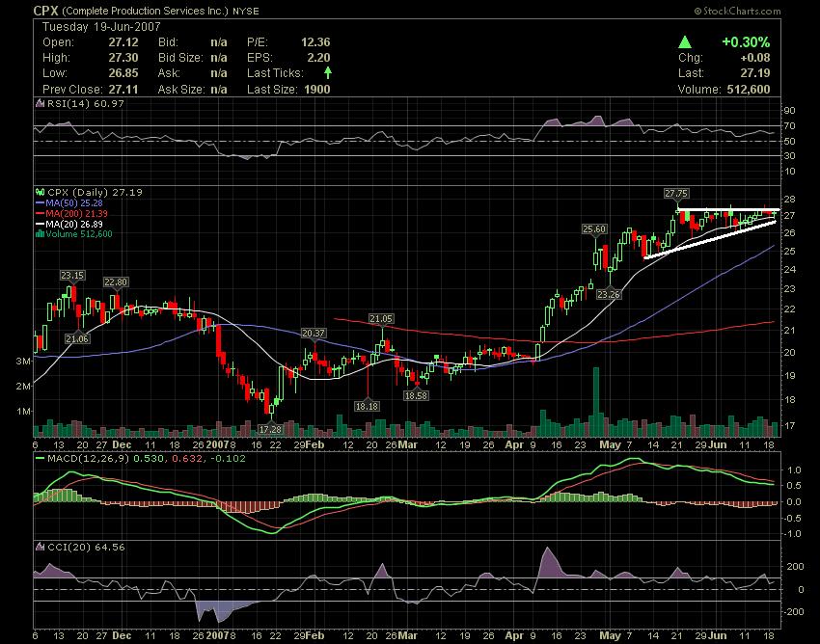Screen dimensions: 820x644
Task: Click the P/E value 12.36
Action: pyautogui.click(x=315, y=42)
